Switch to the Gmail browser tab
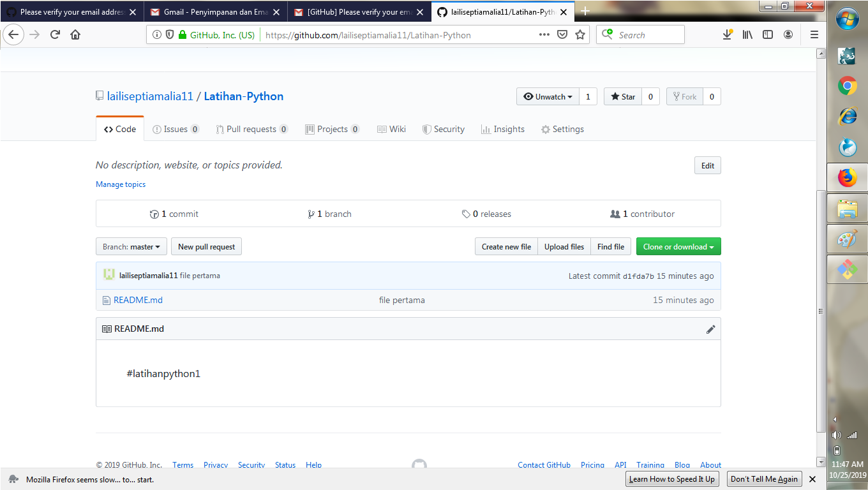Image resolution: width=868 pixels, height=490 pixels. pos(216,11)
